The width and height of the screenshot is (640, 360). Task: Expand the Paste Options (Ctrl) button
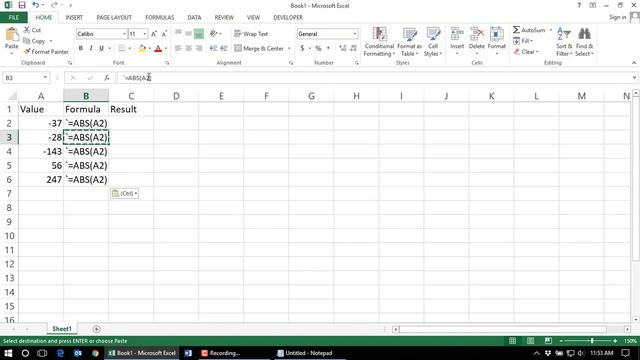124,193
